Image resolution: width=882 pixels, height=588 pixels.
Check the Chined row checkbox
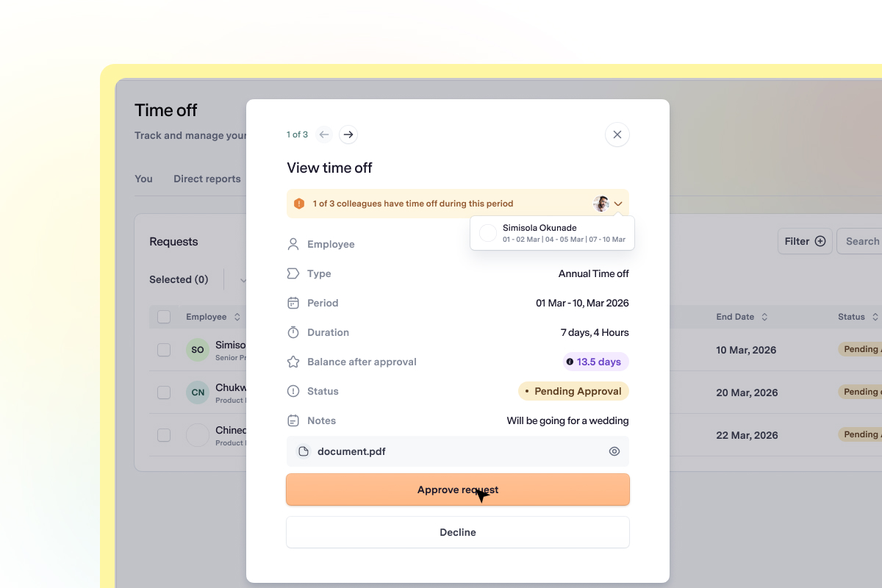[164, 435]
